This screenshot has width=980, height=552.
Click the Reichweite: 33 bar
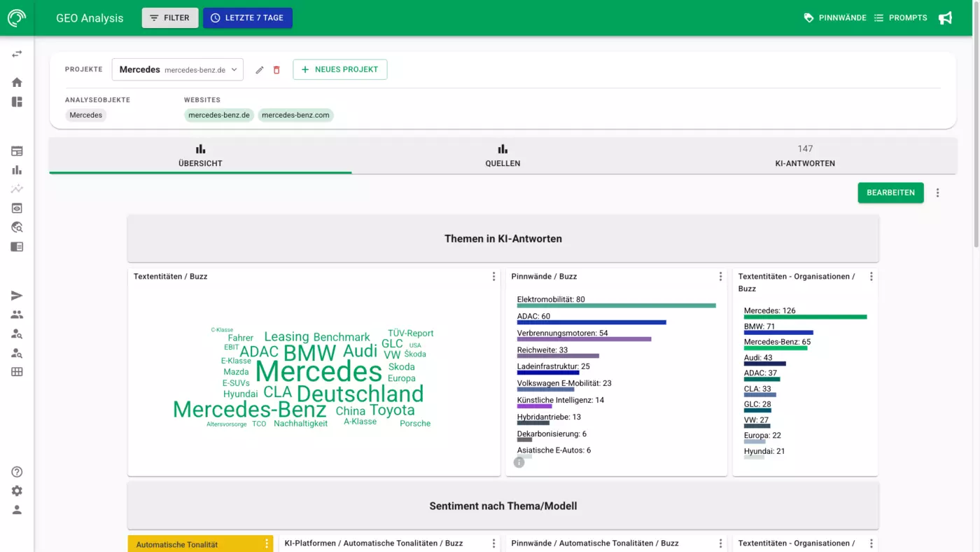tap(558, 356)
